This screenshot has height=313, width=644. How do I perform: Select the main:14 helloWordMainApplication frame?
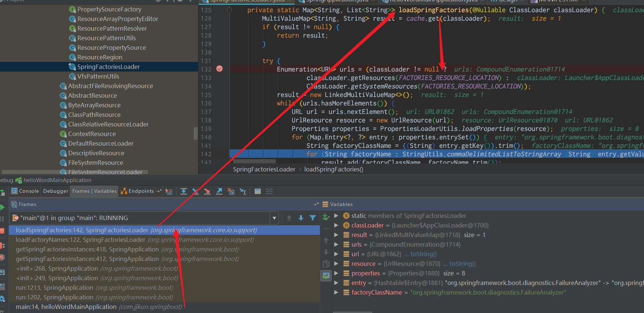[164, 307]
